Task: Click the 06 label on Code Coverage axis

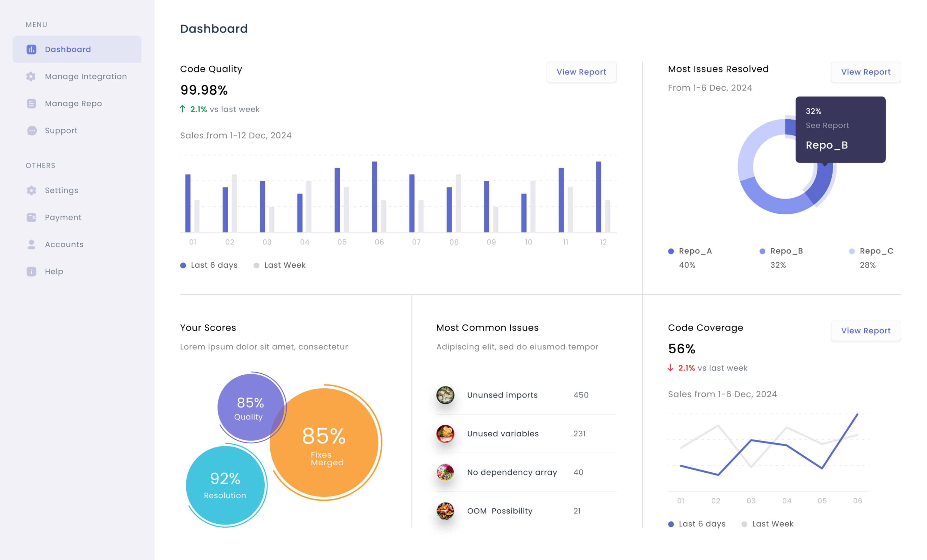Action: (x=857, y=501)
